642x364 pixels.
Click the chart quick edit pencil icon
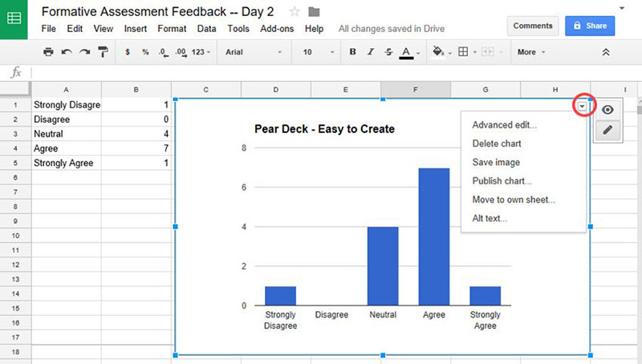tap(607, 130)
